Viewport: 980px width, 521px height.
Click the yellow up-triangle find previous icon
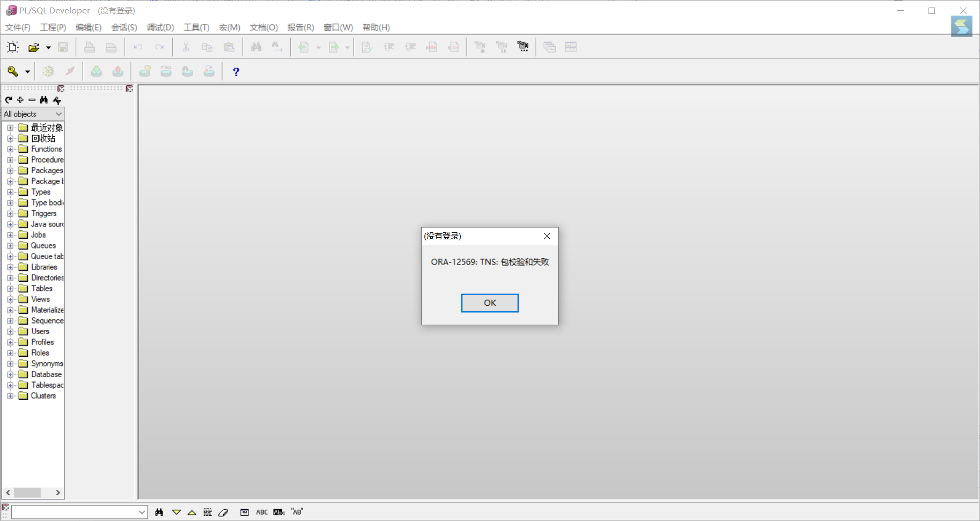[x=192, y=512]
